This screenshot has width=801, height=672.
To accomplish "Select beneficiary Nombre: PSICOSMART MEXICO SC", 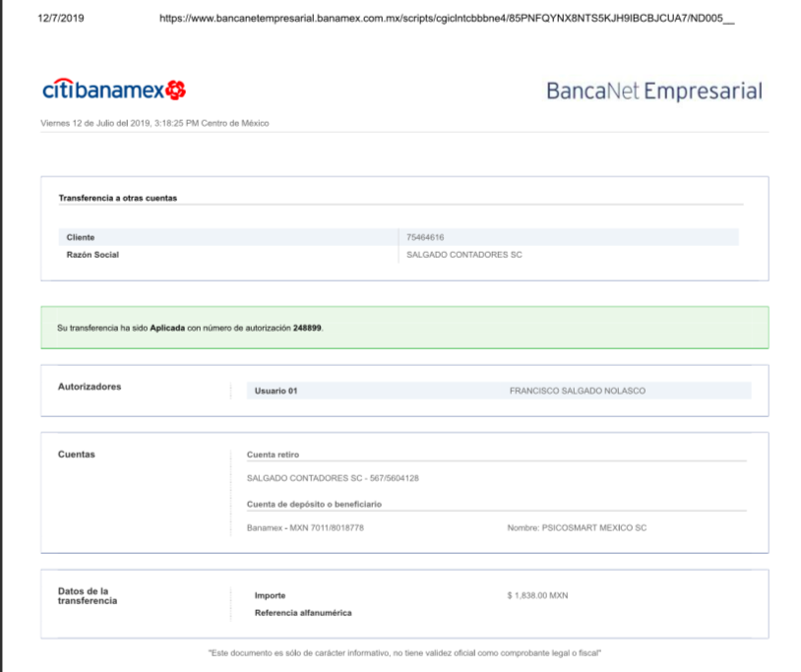I will pos(577,528).
